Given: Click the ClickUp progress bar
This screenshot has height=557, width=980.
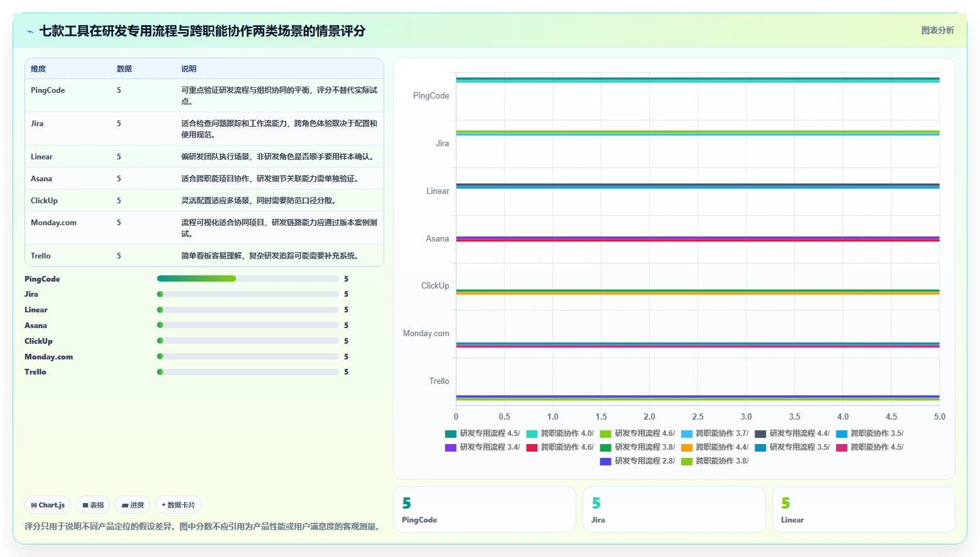Looking at the screenshot, I should pyautogui.click(x=248, y=341).
